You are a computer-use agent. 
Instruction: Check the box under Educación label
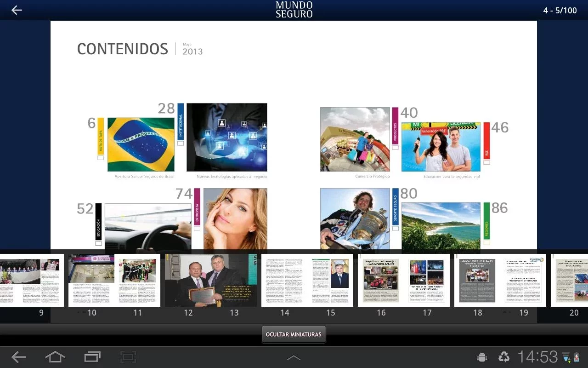click(x=98, y=243)
